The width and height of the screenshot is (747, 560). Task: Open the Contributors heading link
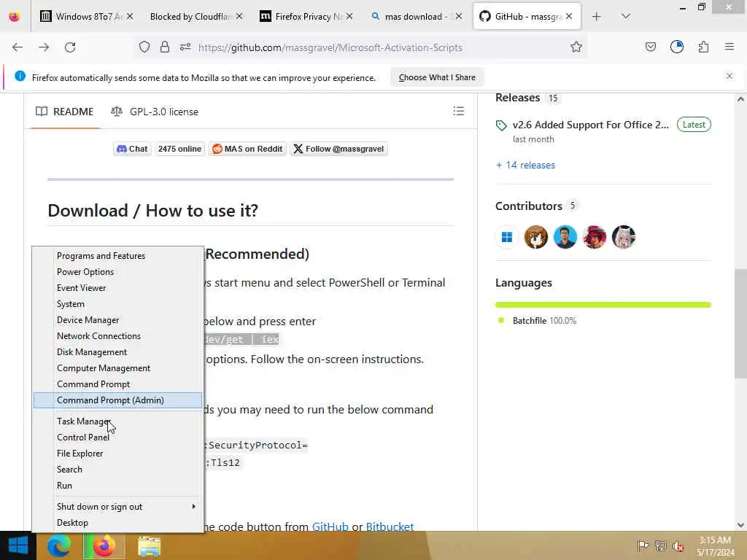point(529,206)
